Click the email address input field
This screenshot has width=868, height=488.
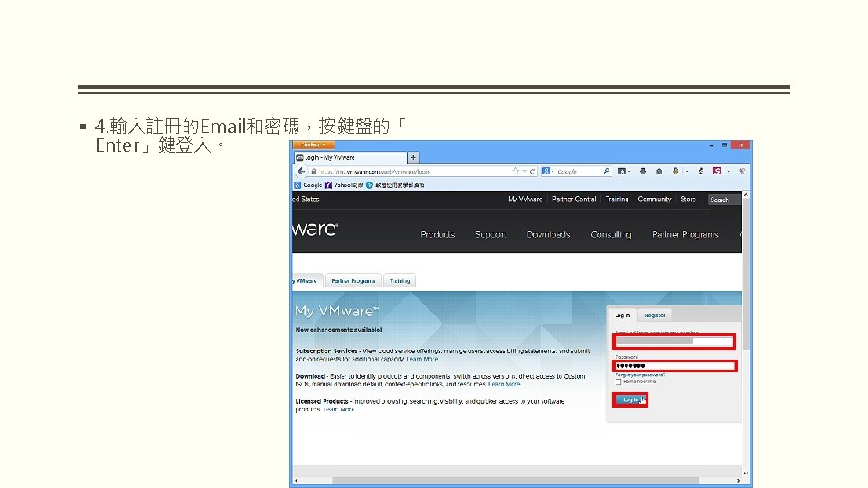674,342
